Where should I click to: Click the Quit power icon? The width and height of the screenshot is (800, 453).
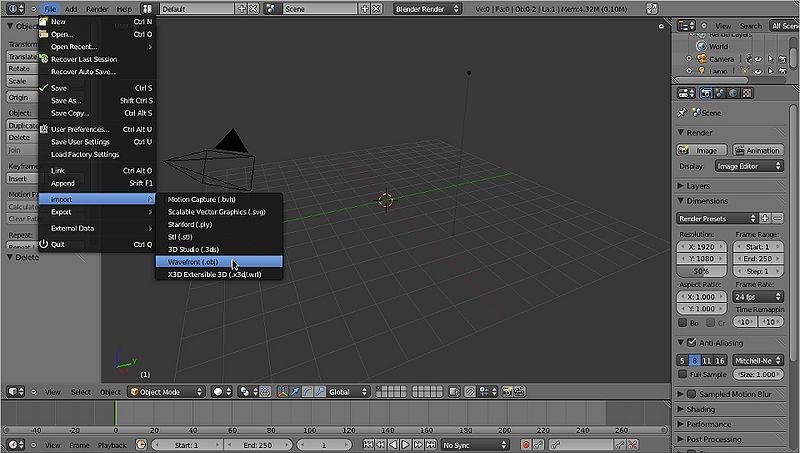coord(43,244)
